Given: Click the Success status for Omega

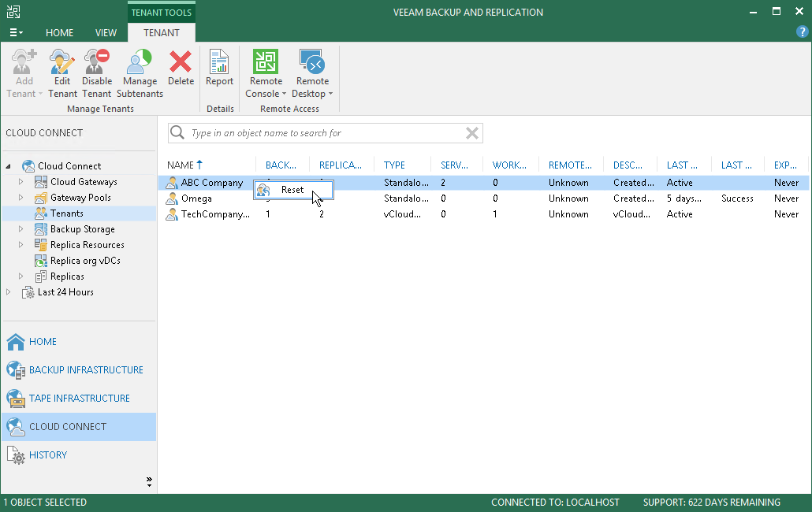Looking at the screenshot, I should coord(737,198).
